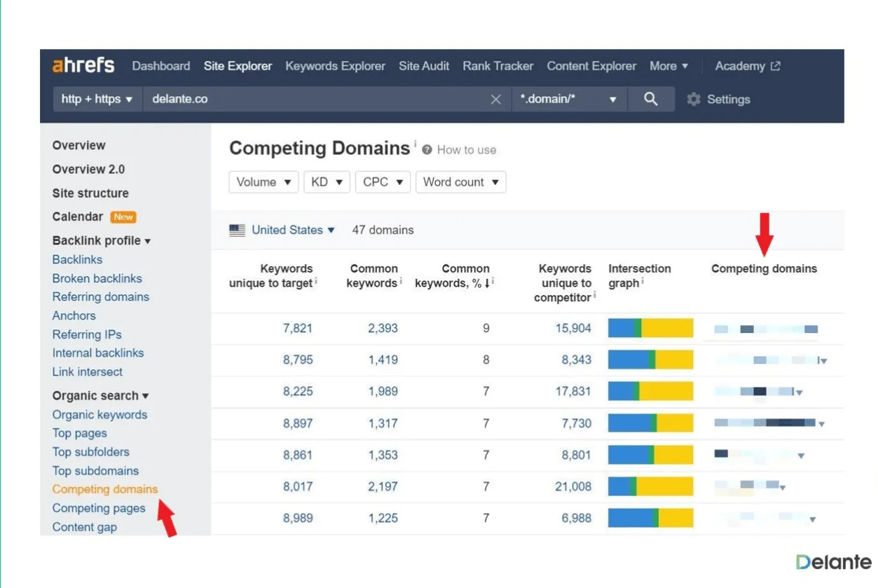Open the Volume filter dropdown
This screenshot has height=588, width=878.
tap(263, 182)
